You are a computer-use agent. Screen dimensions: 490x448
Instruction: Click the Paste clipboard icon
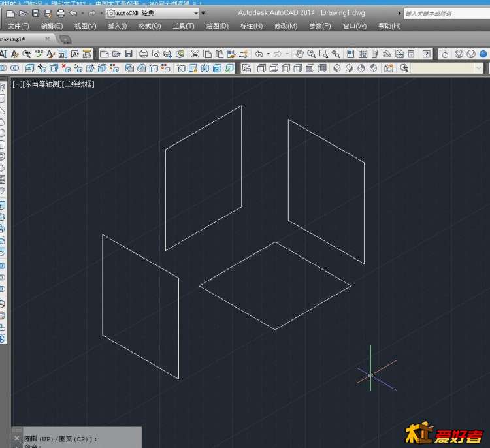pos(220,54)
